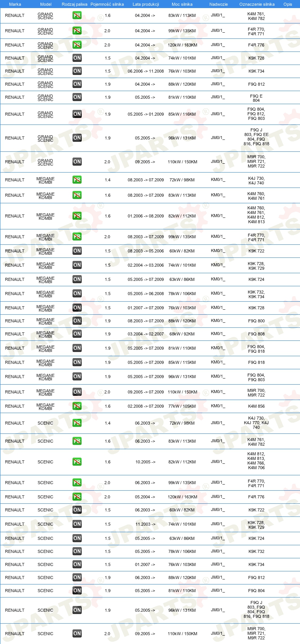
Task: Click the engine codes cell F9Q 804, F9Q 812, F9Q 803
Action: [x=256, y=114]
